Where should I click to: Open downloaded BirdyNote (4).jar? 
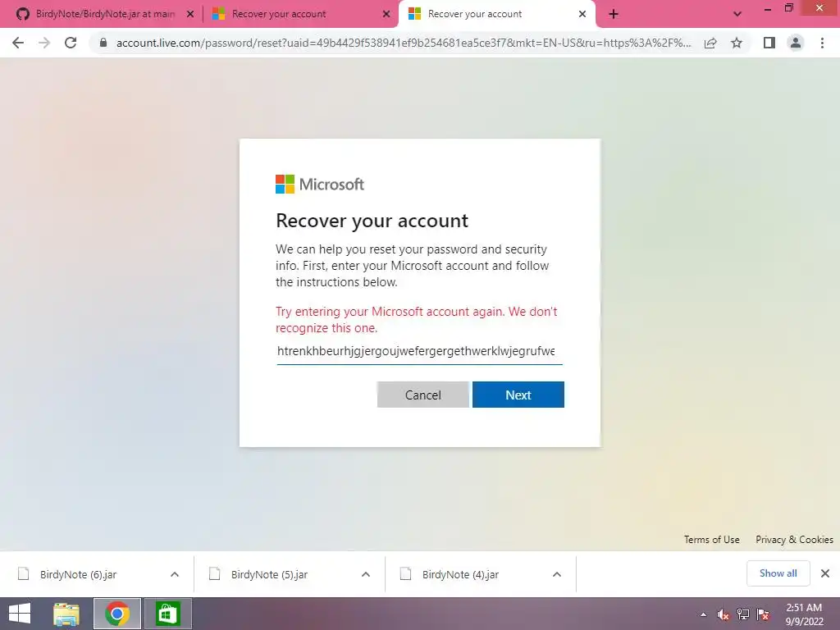(460, 574)
